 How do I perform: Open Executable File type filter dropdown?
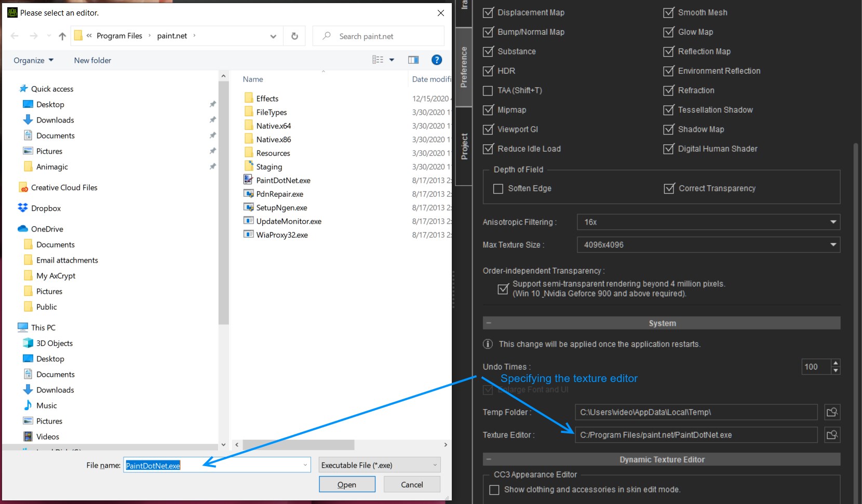(x=380, y=465)
